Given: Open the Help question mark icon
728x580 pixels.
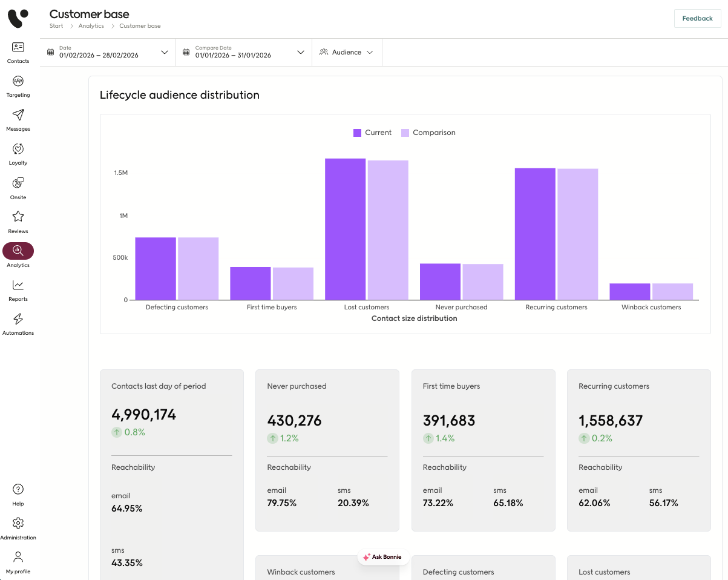Looking at the screenshot, I should [18, 489].
